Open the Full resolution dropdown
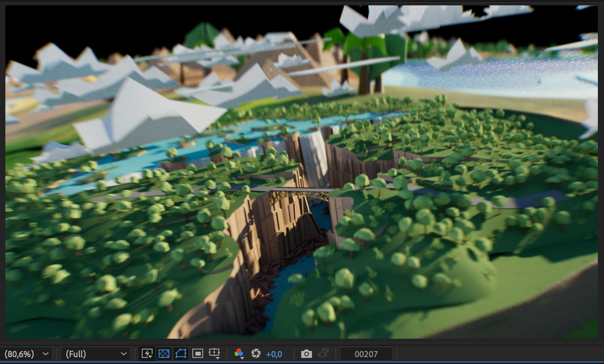 95,354
